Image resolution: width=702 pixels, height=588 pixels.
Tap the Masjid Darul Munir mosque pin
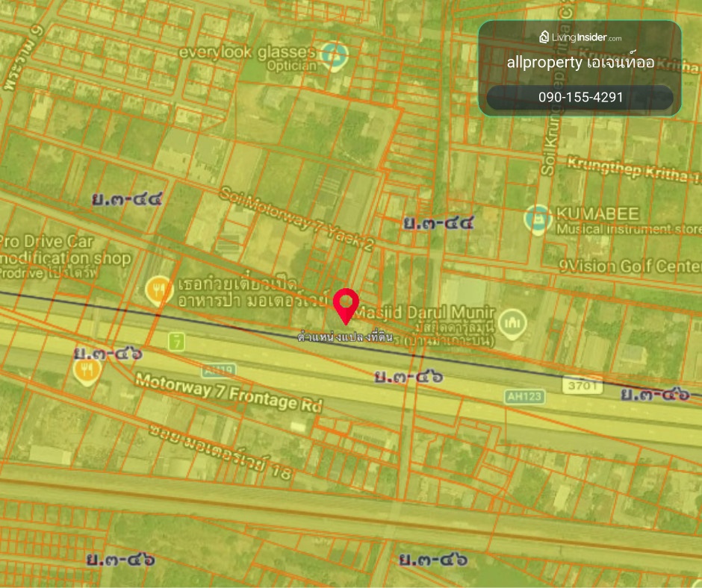pos(512,324)
